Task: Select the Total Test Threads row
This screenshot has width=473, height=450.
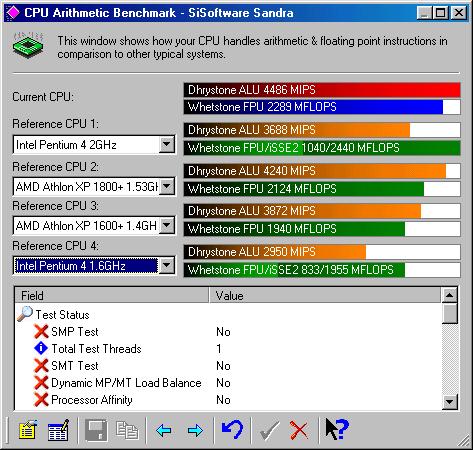Action: click(228, 349)
